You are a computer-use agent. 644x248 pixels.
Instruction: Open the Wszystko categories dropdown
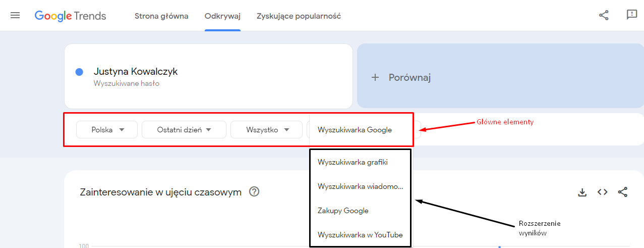pos(267,130)
